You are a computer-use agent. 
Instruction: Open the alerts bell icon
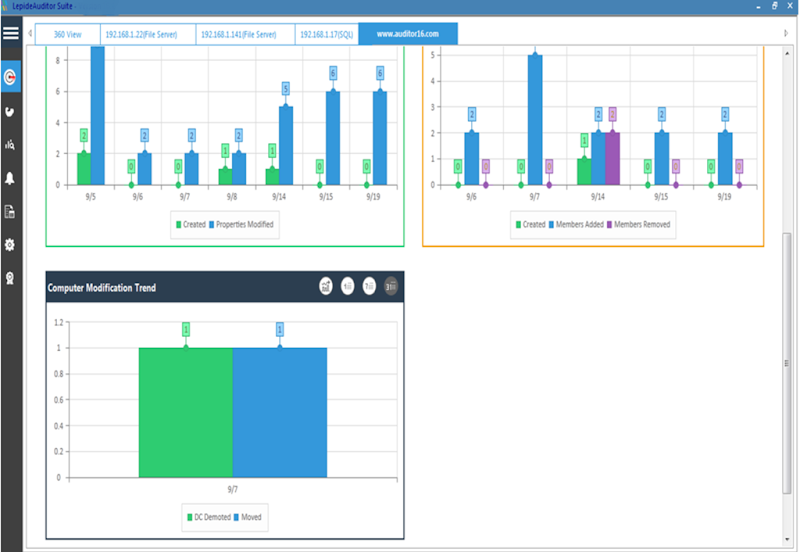(10, 178)
